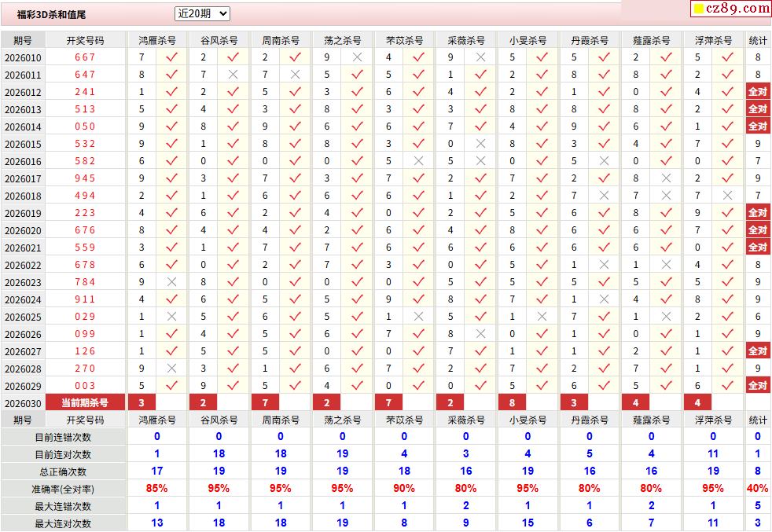
Task: Select the red 当前期杀号 label
Action: [x=85, y=403]
